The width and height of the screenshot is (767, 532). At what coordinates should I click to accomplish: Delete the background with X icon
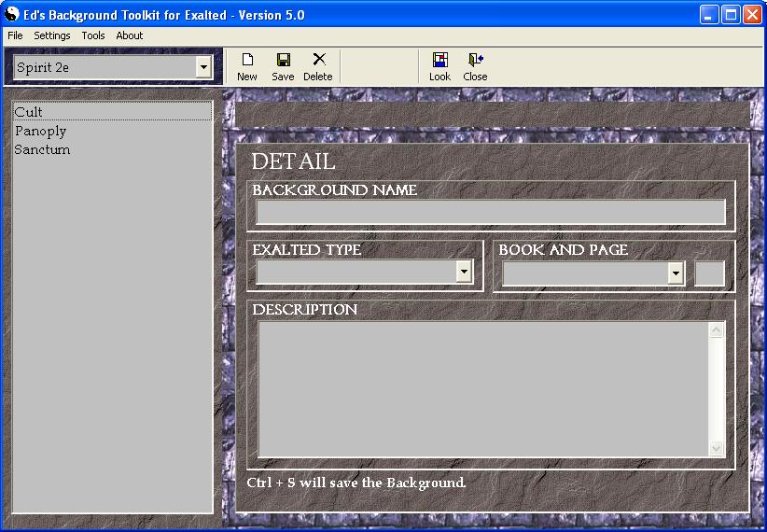318,66
